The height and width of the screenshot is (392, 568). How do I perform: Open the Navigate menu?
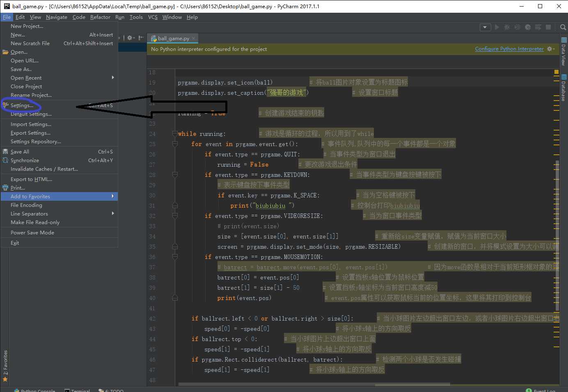coord(57,17)
